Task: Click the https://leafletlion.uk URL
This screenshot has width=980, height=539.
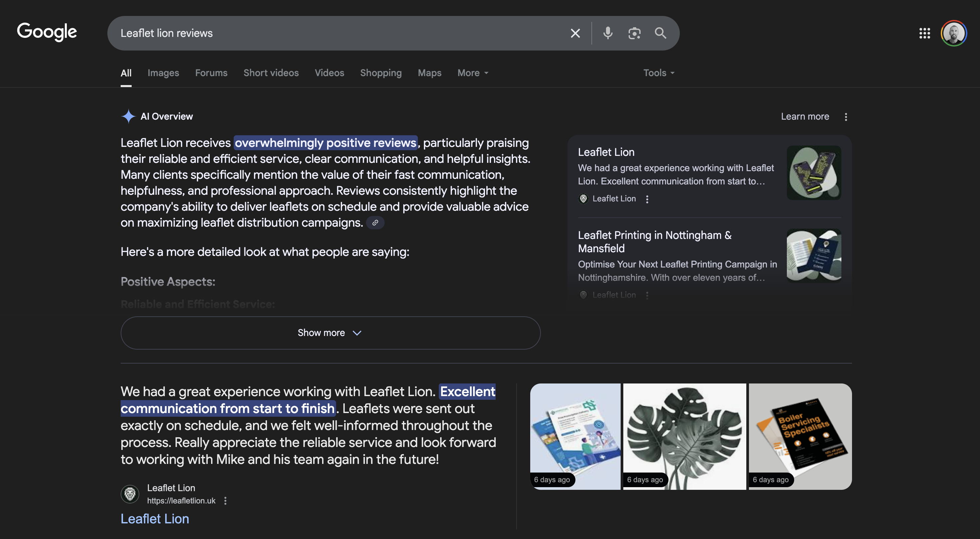Action: (x=181, y=501)
